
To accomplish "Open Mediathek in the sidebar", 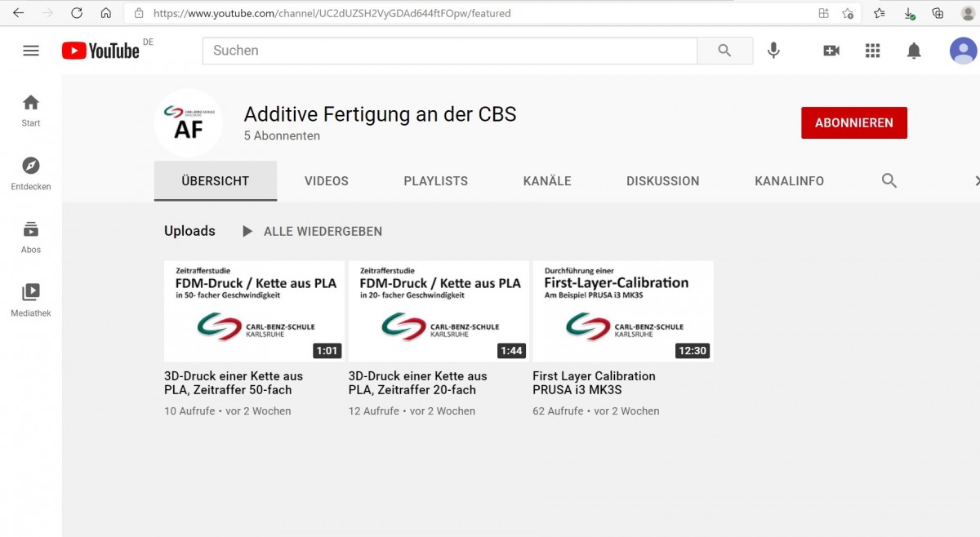I will tap(31, 300).
